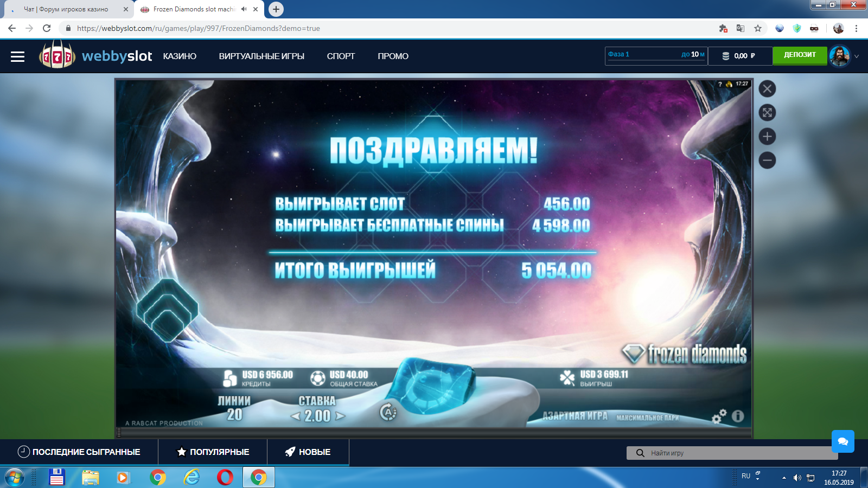Open the game info icon

(x=738, y=416)
